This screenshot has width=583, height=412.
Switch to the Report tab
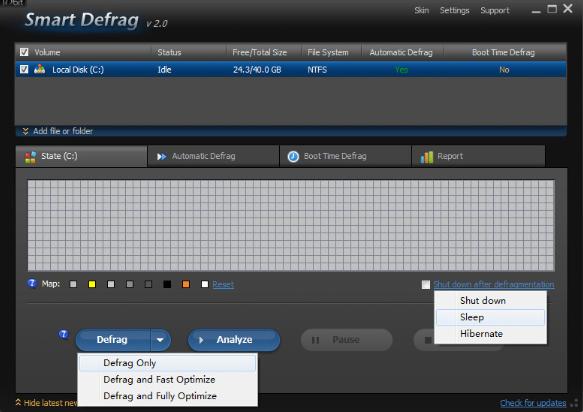tap(479, 157)
